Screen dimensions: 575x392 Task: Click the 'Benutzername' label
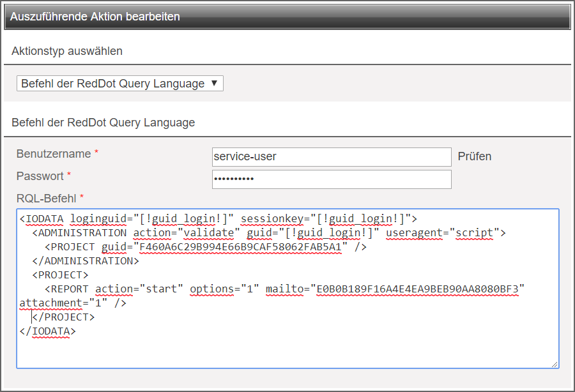click(54, 154)
